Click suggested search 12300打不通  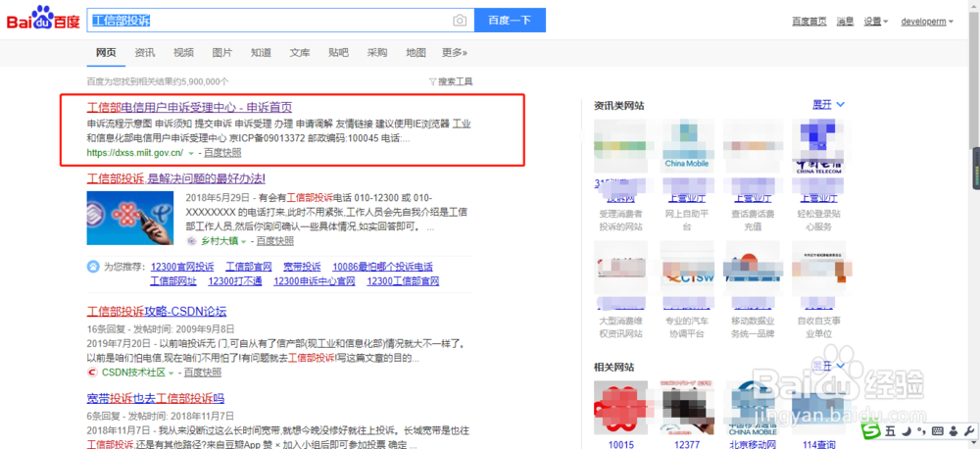(235, 281)
